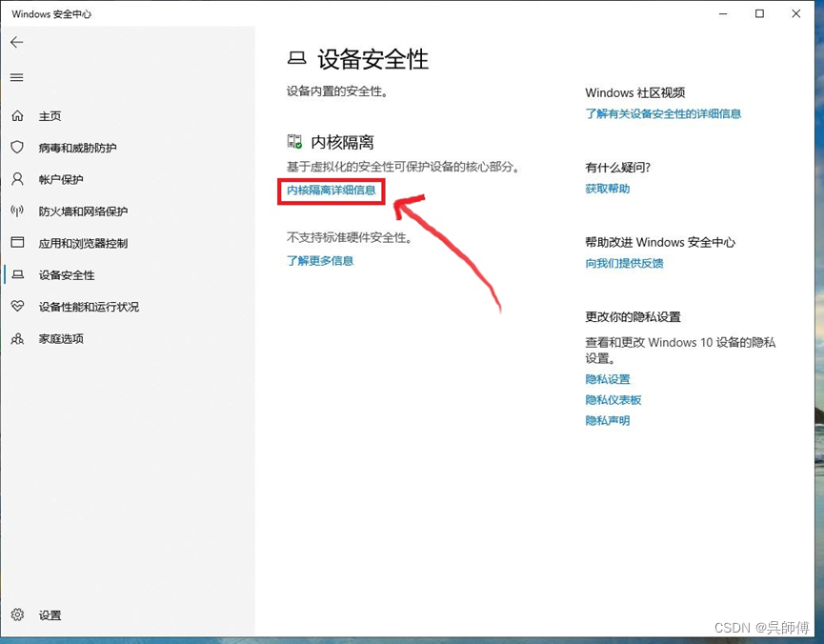The width and height of the screenshot is (824, 644).
Task: Close the Windows 安全中心 window
Action: (x=796, y=13)
